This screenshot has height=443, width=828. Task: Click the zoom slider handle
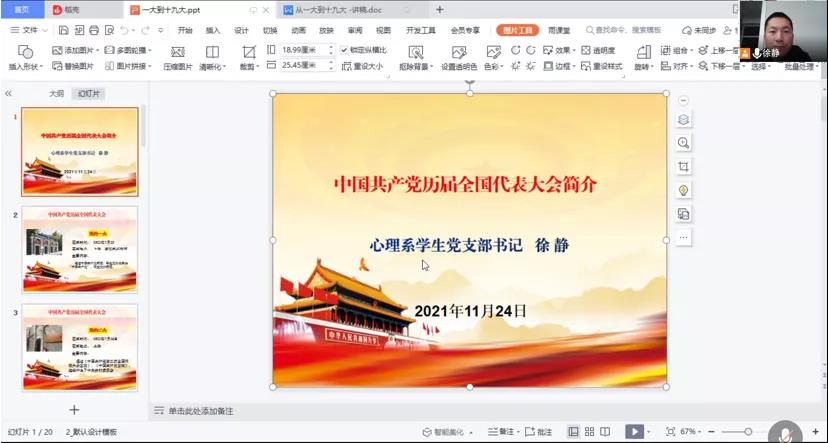pos(748,432)
